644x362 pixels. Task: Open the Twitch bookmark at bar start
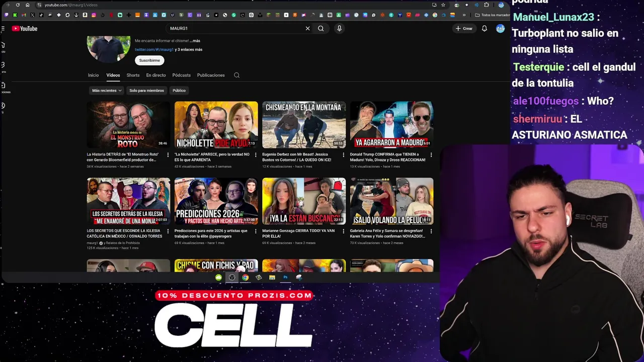(6, 15)
